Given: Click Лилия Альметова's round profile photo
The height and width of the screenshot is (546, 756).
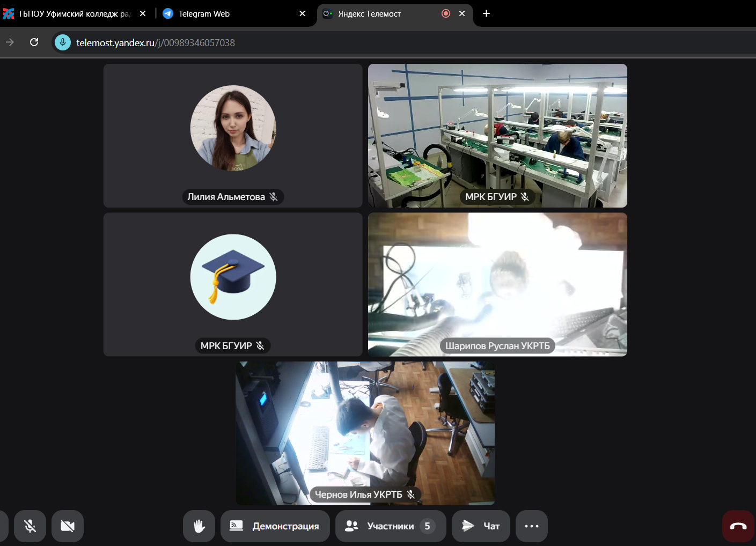Looking at the screenshot, I should (233, 128).
